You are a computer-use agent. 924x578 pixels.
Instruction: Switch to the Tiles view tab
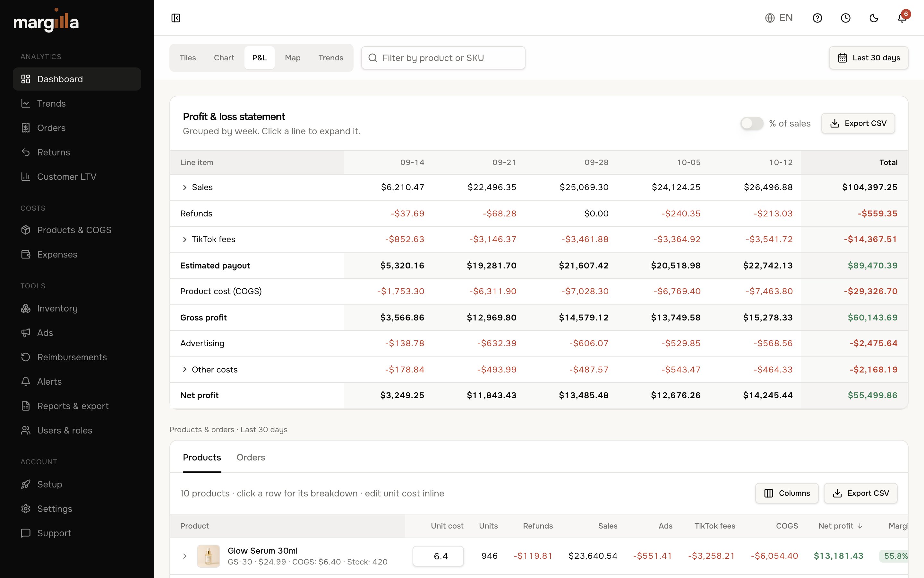point(187,58)
